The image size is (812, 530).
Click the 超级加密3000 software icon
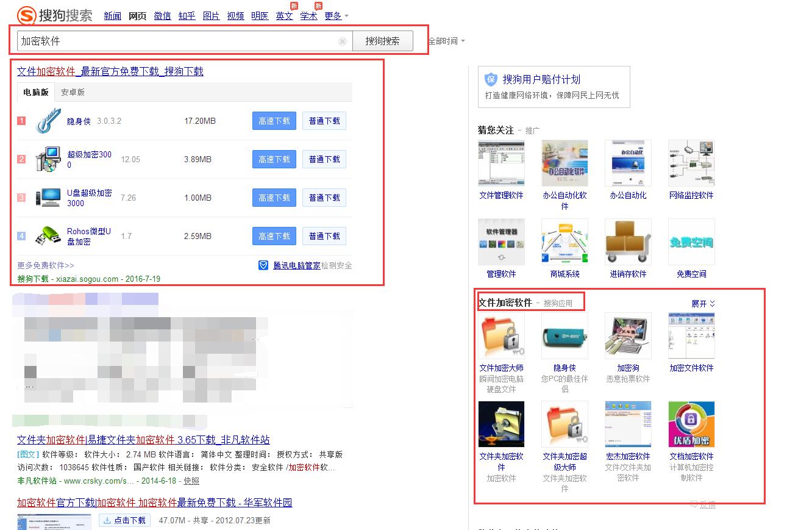coord(48,159)
